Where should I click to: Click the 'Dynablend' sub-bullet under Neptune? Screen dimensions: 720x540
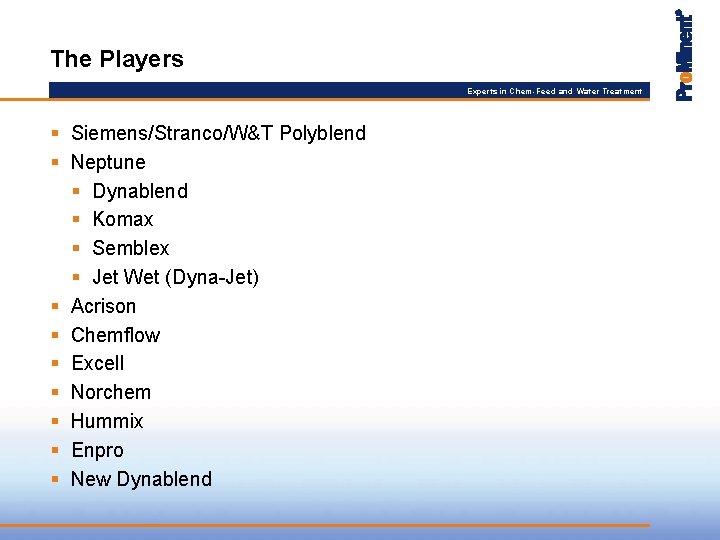[141, 191]
